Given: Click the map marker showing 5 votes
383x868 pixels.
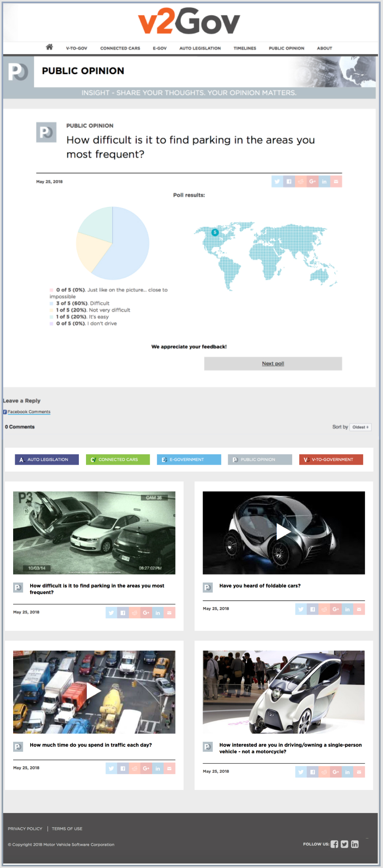Looking at the screenshot, I should click(215, 232).
